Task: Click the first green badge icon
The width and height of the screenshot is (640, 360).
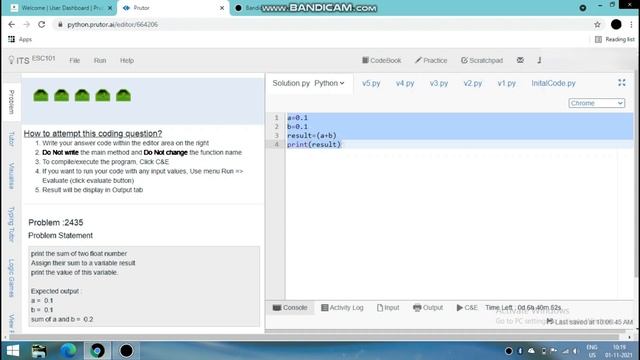Action: click(x=41, y=95)
